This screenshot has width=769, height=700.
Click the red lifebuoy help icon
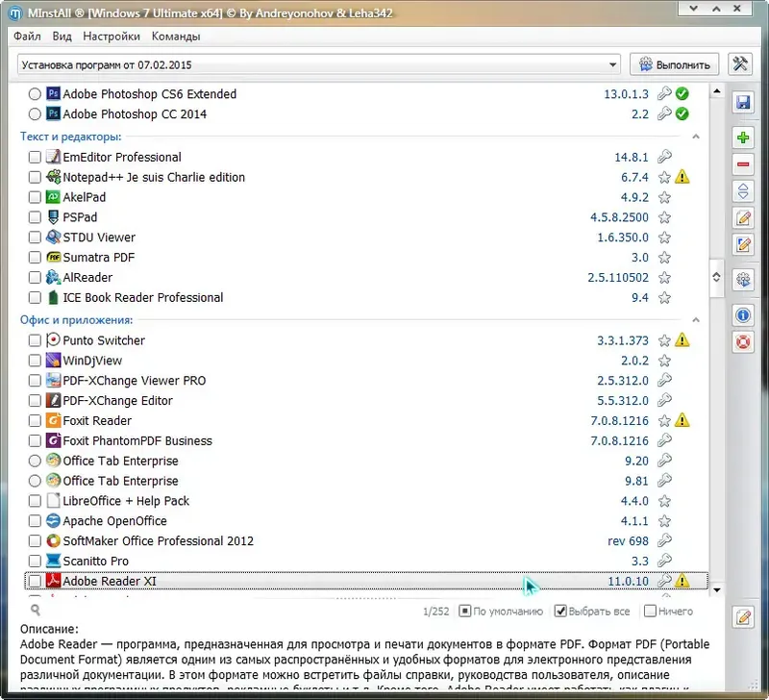click(743, 341)
